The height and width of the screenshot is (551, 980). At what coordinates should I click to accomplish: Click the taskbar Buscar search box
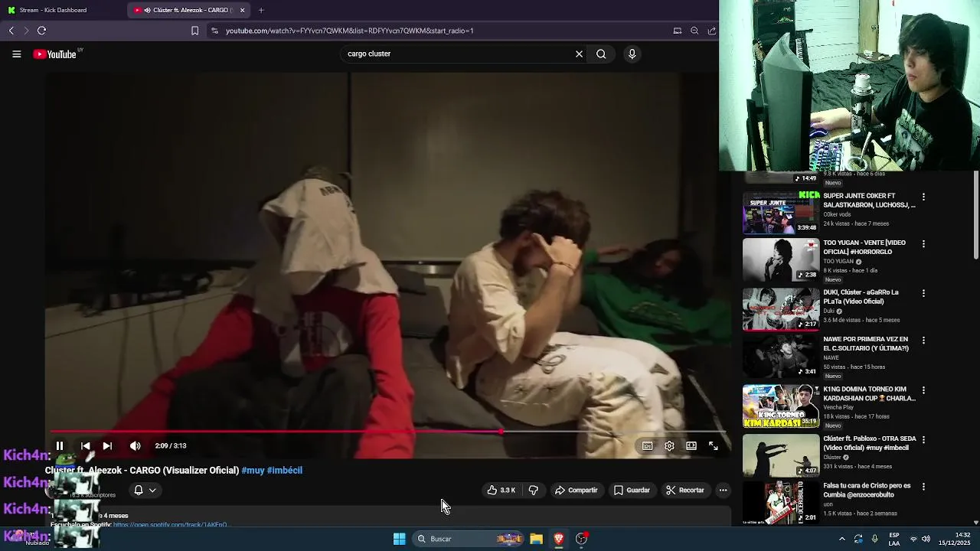469,539
